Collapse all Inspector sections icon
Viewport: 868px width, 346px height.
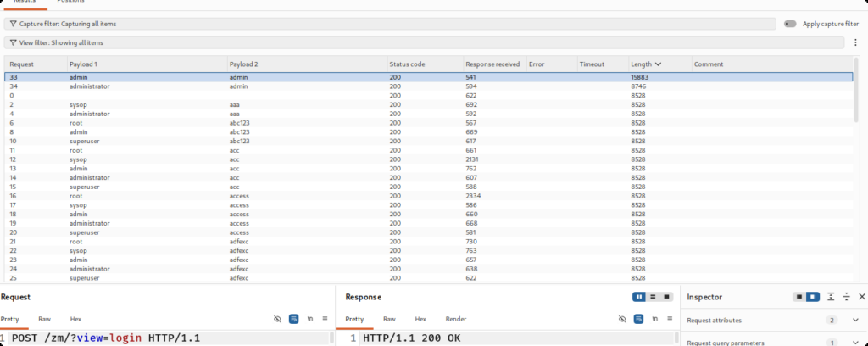pyautogui.click(x=846, y=297)
